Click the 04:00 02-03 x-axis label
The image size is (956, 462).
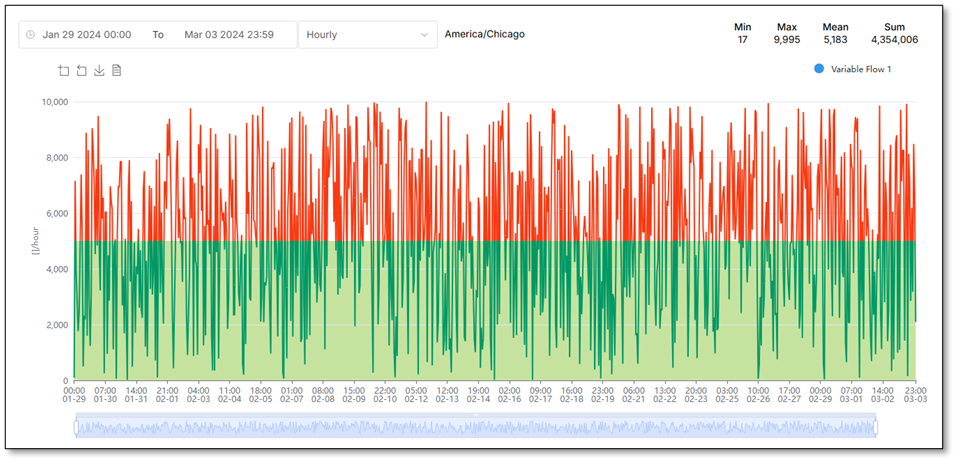[198, 394]
